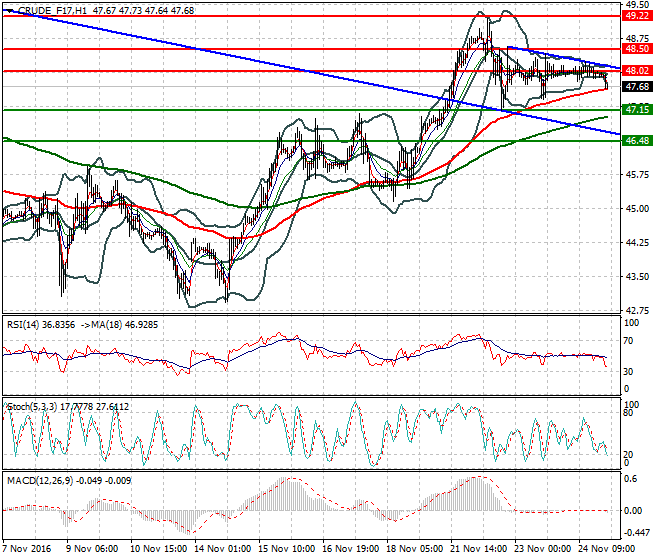Click the 10 Nov 15:00 time label
660x560 pixels.
(159, 549)
